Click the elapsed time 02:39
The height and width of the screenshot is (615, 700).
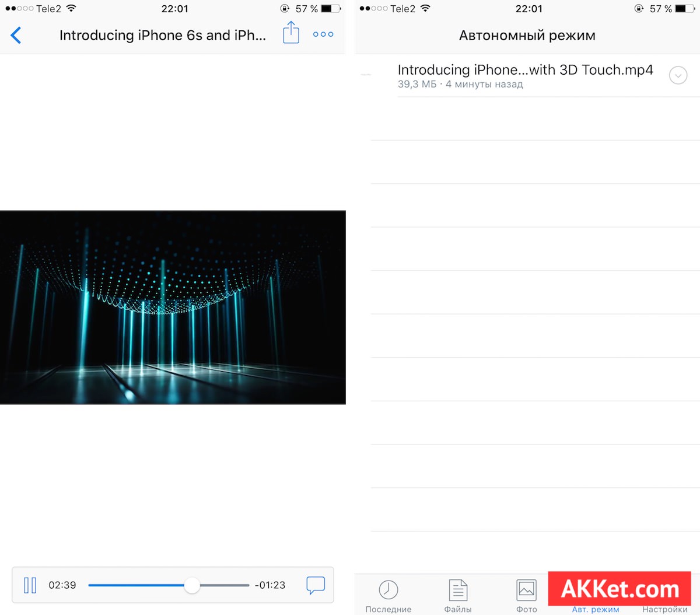(62, 585)
